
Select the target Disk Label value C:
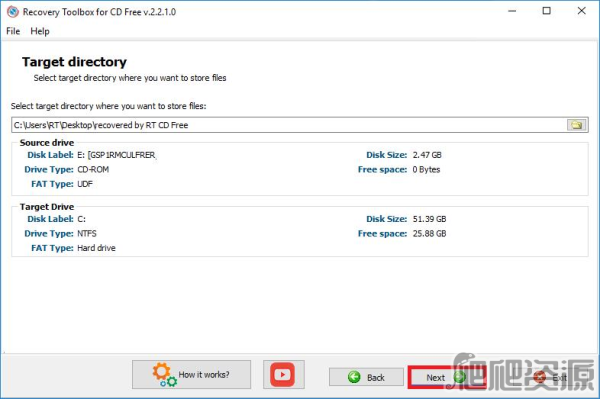click(x=82, y=219)
